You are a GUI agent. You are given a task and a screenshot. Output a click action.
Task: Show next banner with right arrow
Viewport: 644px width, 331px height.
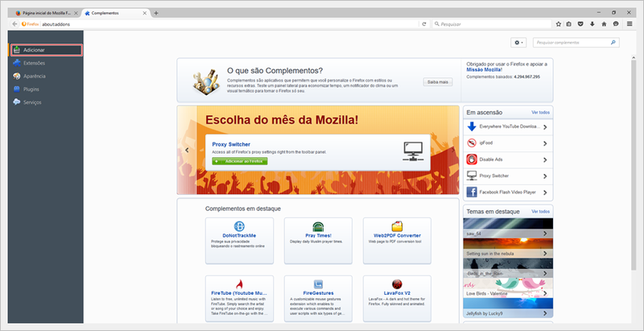pos(453,151)
